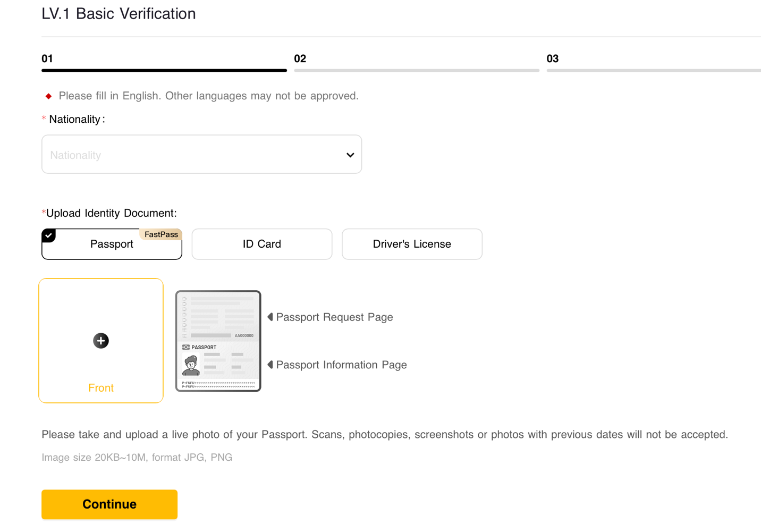This screenshot has width=761, height=532.
Task: Click the portrait photo in passport sample
Action: pos(191,365)
